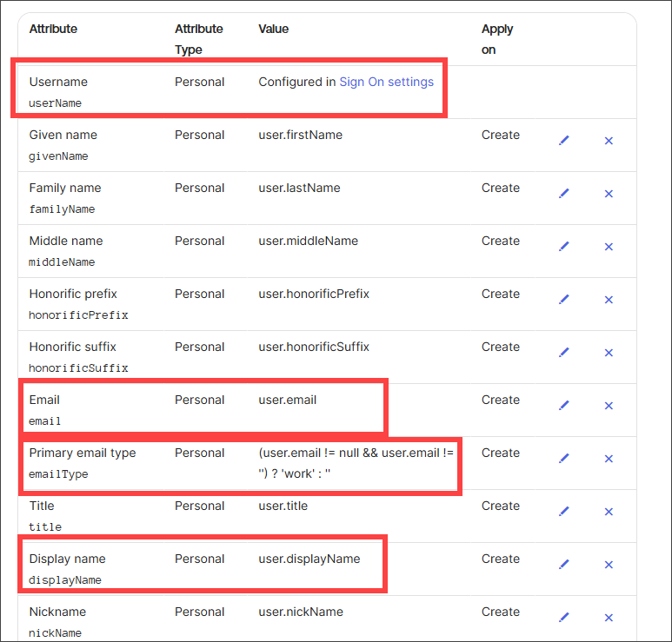Edit the Middle name attribute mapping
The height and width of the screenshot is (642, 672).
[564, 247]
